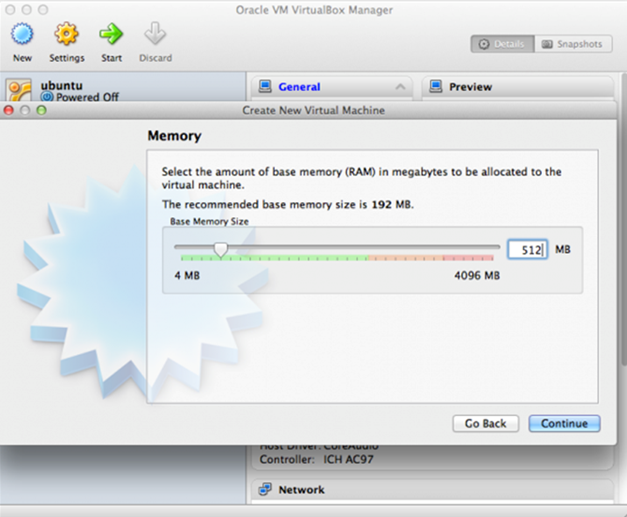Click the dialog's green zoom button

(x=41, y=110)
